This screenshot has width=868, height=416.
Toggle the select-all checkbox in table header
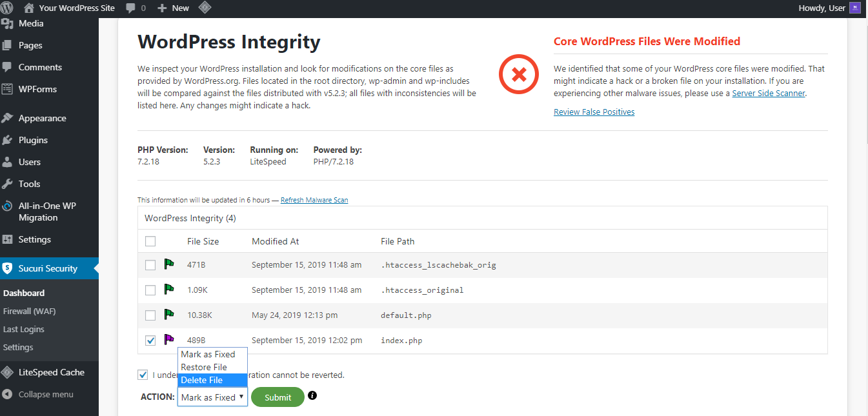pos(150,241)
